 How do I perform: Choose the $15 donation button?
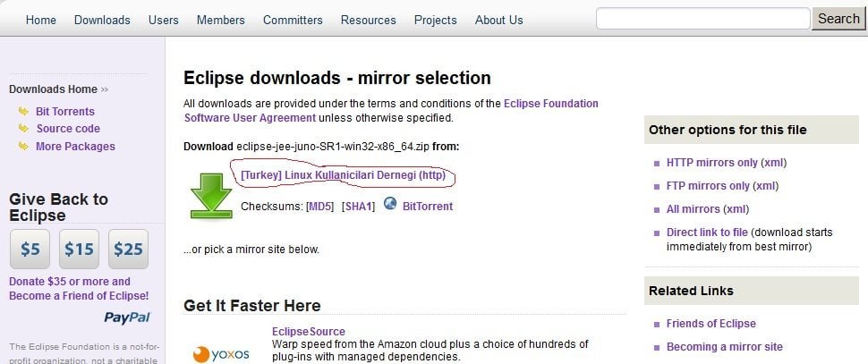pos(79,250)
